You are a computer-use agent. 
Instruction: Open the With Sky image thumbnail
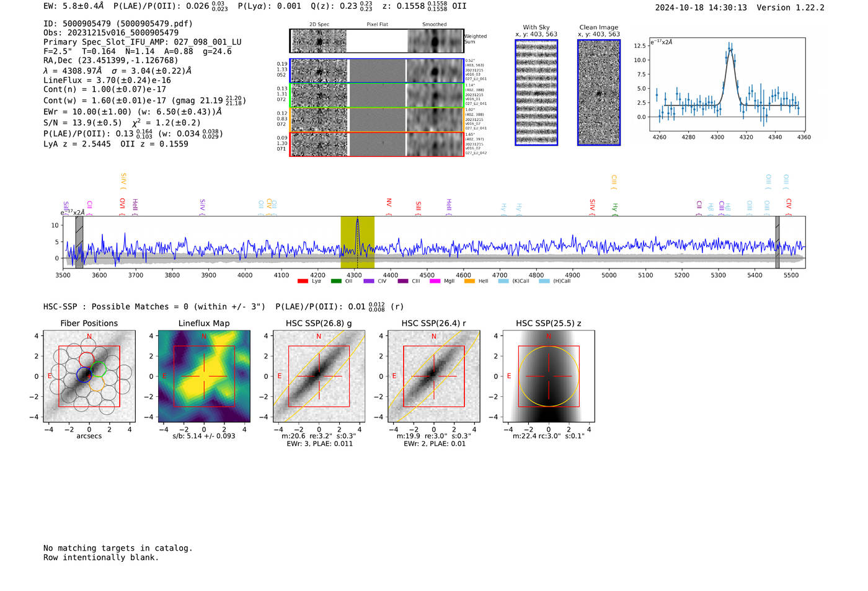[x=536, y=92]
